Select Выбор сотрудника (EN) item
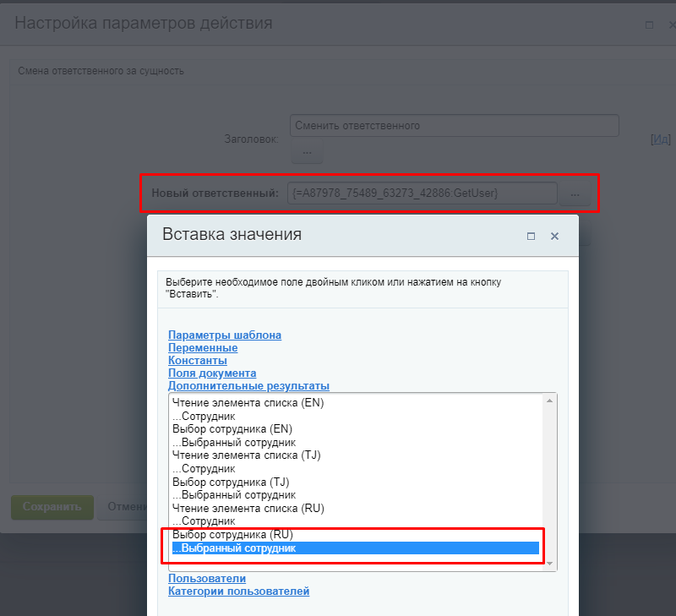 (x=356, y=429)
